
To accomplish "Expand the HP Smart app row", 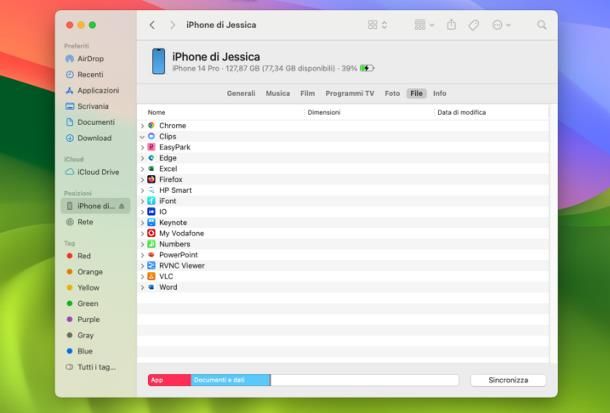I will point(142,191).
